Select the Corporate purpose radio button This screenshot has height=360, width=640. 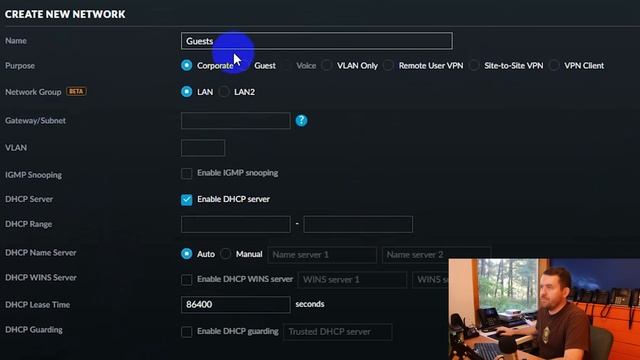pos(187,65)
